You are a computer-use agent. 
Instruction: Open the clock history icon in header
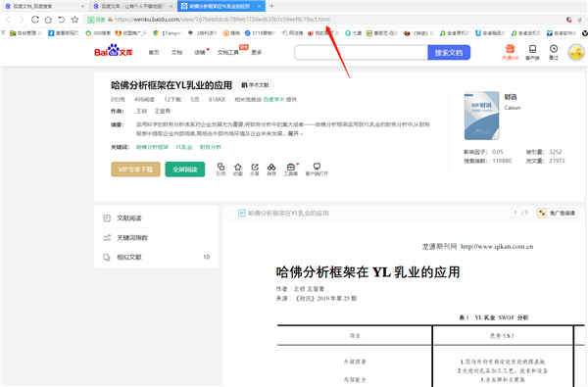[x=554, y=52]
